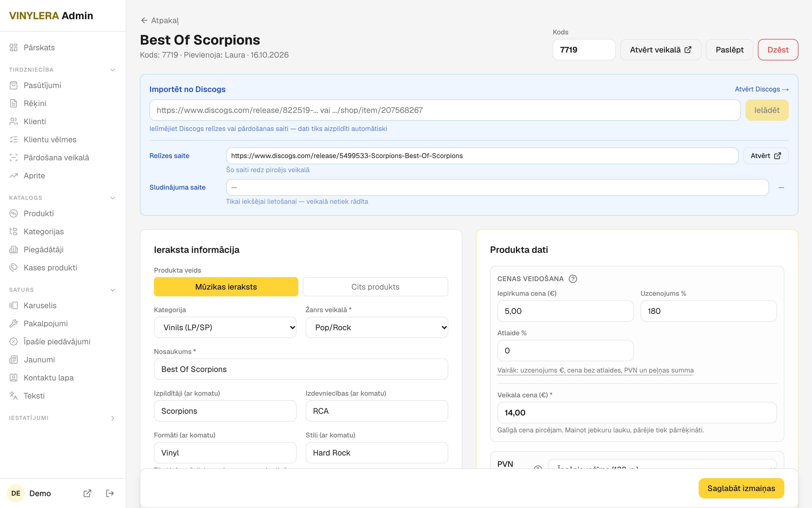Open the Pārskats dashboard icon

[14, 47]
